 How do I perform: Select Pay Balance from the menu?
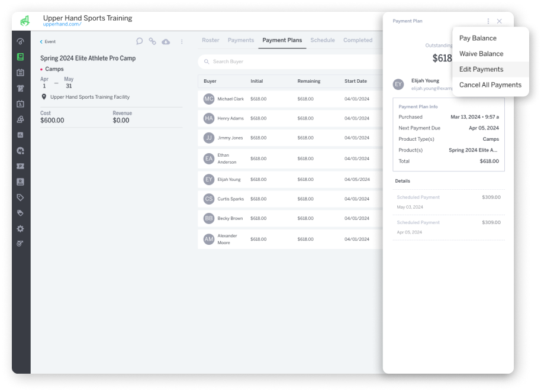point(478,38)
